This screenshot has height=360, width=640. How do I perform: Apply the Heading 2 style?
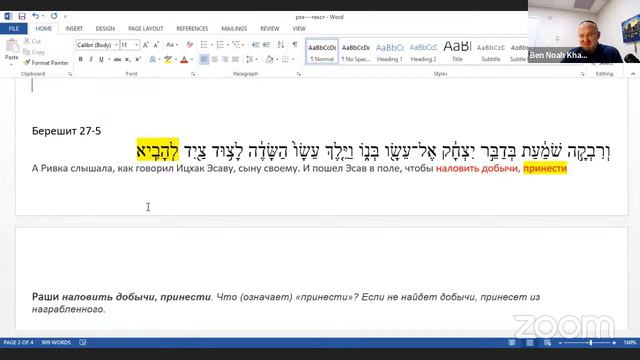[423, 52]
